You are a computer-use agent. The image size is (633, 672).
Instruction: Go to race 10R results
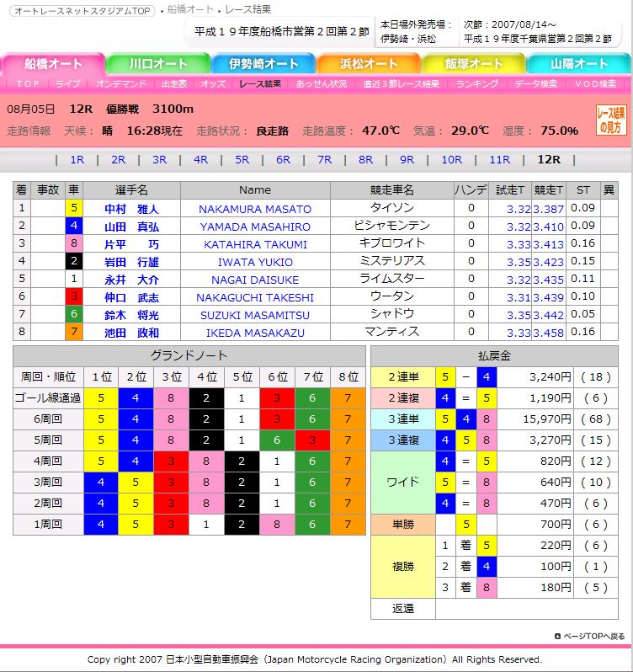(x=451, y=160)
